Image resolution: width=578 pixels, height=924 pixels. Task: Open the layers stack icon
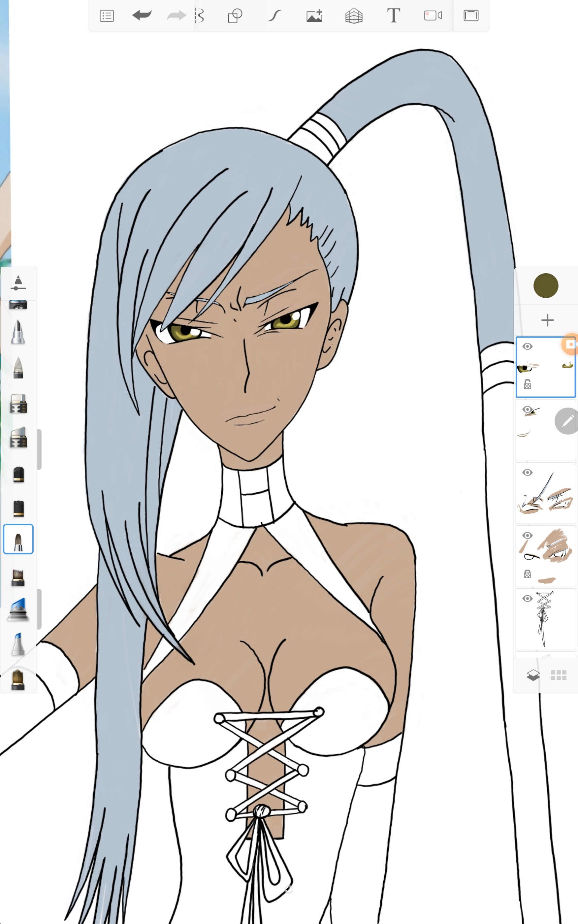coord(533,675)
